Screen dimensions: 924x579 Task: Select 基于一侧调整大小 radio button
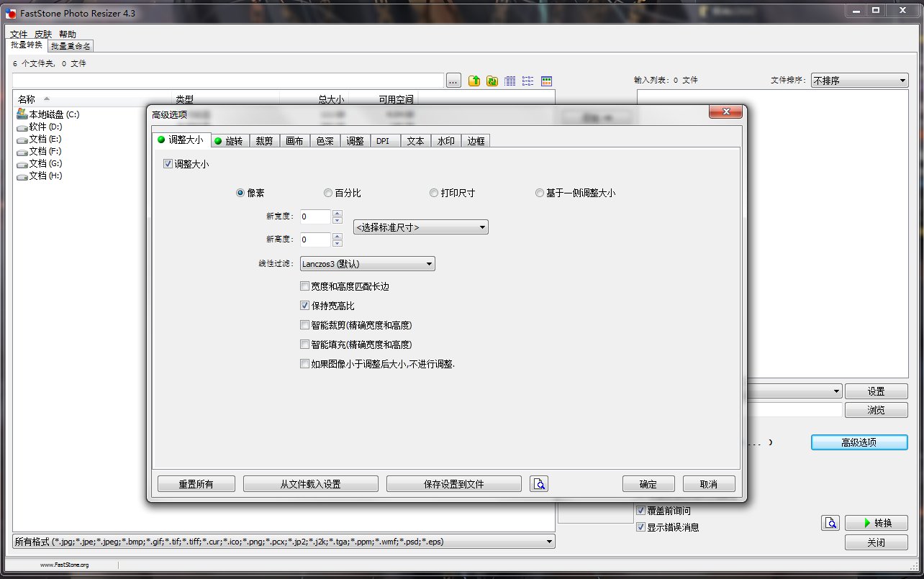(x=540, y=193)
